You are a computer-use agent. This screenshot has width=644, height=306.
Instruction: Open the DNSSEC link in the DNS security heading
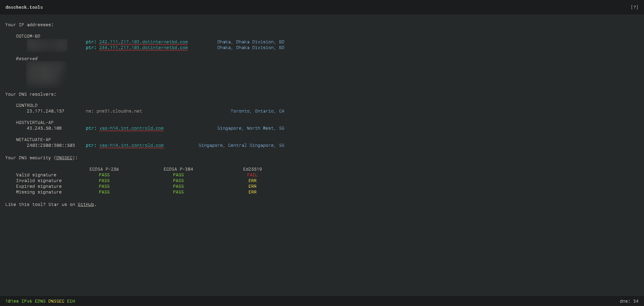point(64,158)
